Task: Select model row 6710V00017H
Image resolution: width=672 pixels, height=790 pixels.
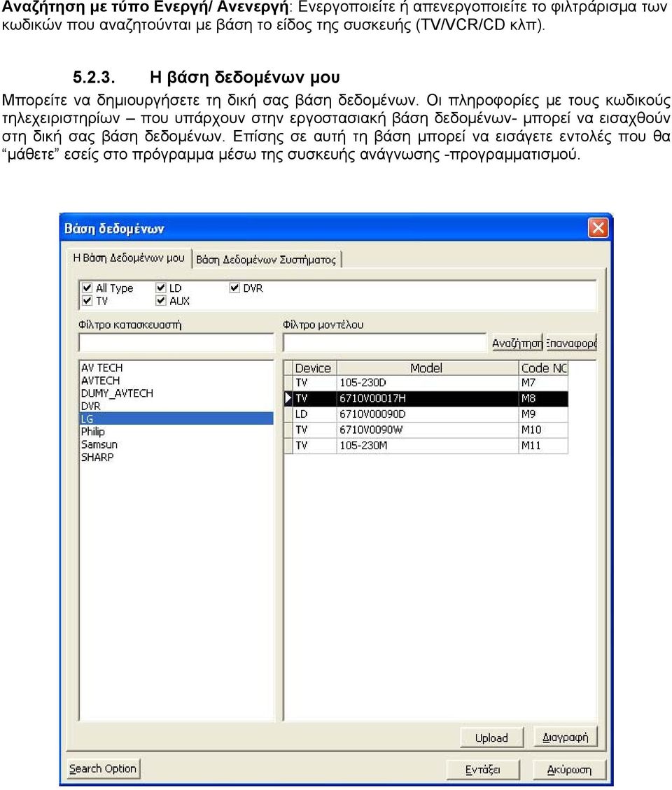Action: click(427, 399)
